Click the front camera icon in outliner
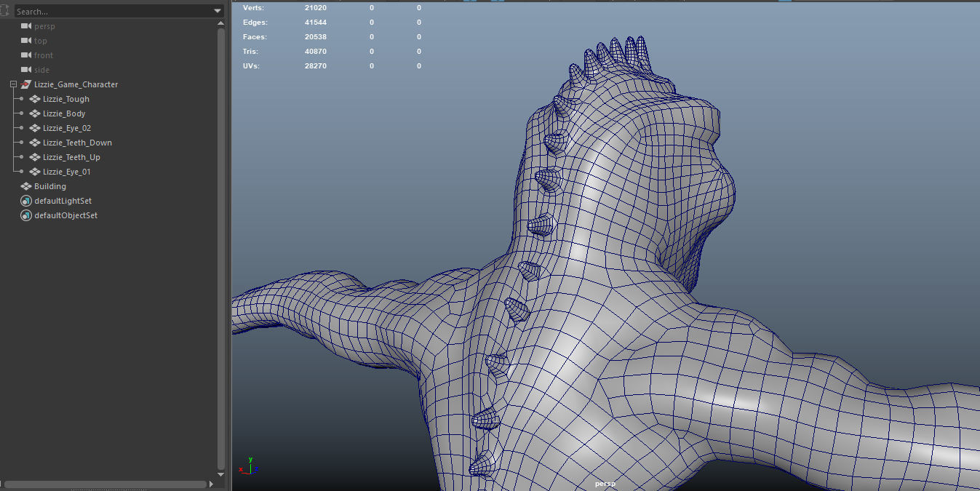The image size is (980, 491). tap(26, 55)
